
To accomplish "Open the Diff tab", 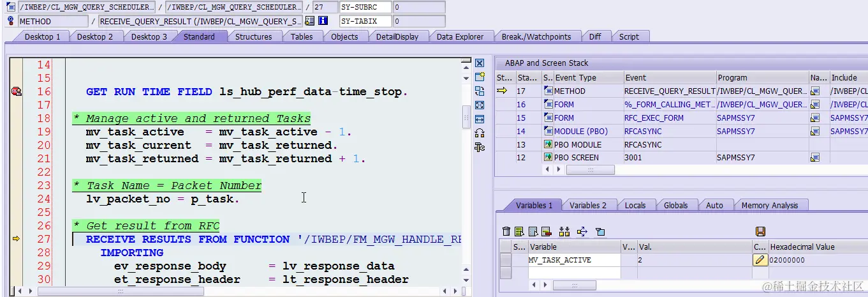I will [x=595, y=36].
